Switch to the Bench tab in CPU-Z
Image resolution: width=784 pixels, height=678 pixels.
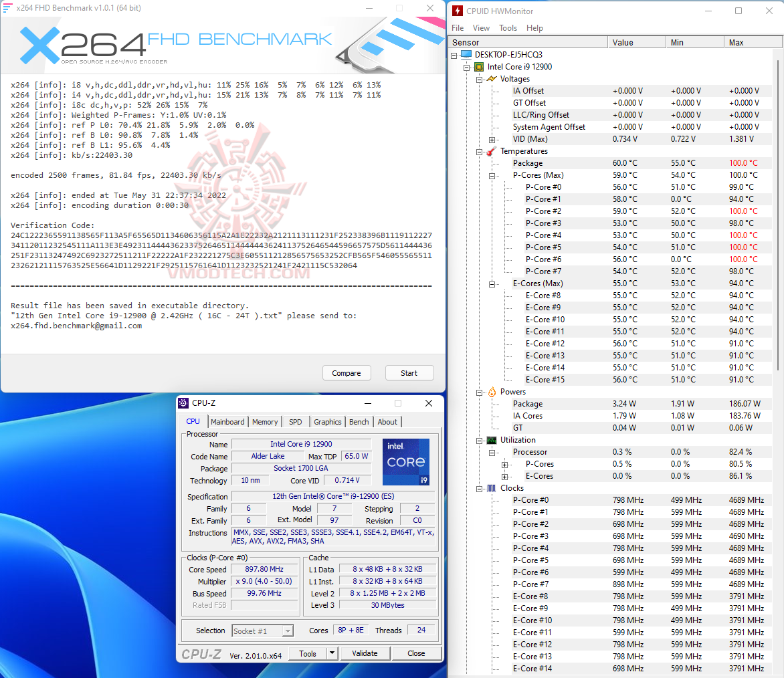[359, 422]
